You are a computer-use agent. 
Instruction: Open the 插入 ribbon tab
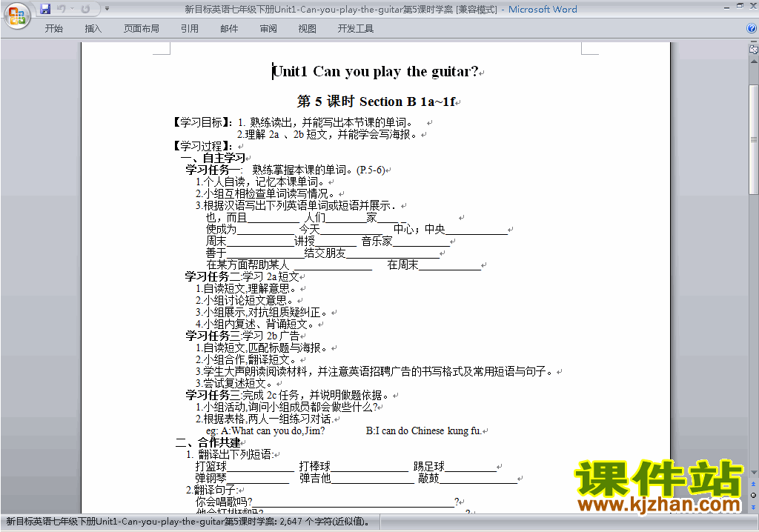(x=93, y=29)
